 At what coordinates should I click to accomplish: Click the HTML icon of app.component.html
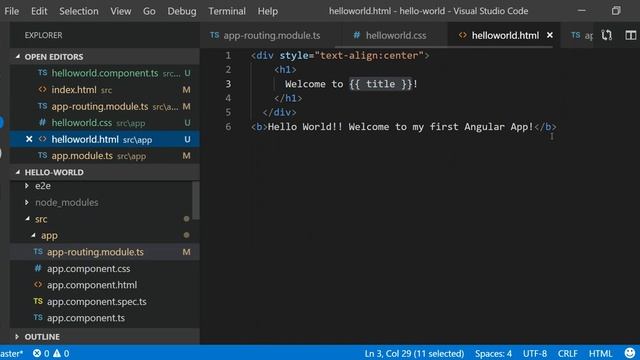click(38, 284)
